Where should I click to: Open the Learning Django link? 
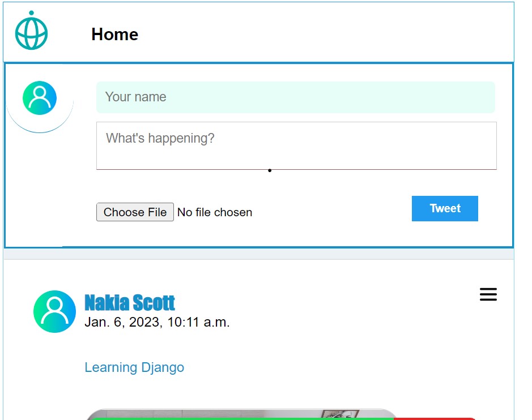click(134, 367)
